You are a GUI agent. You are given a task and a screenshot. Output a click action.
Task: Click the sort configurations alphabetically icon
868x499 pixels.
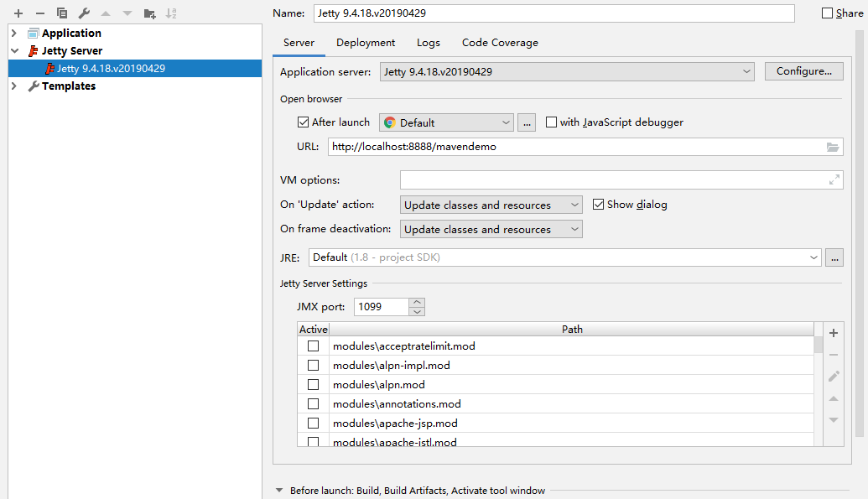coord(171,13)
